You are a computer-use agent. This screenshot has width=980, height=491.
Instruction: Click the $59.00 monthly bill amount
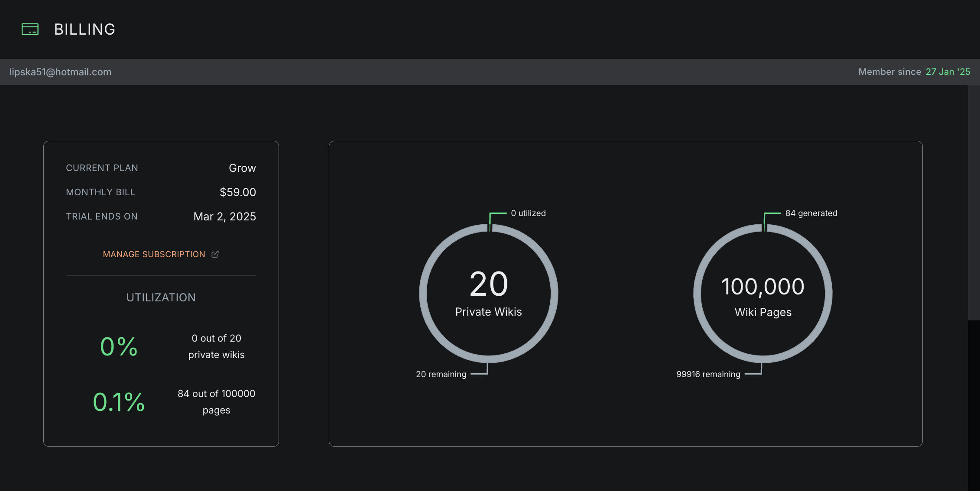pos(238,192)
